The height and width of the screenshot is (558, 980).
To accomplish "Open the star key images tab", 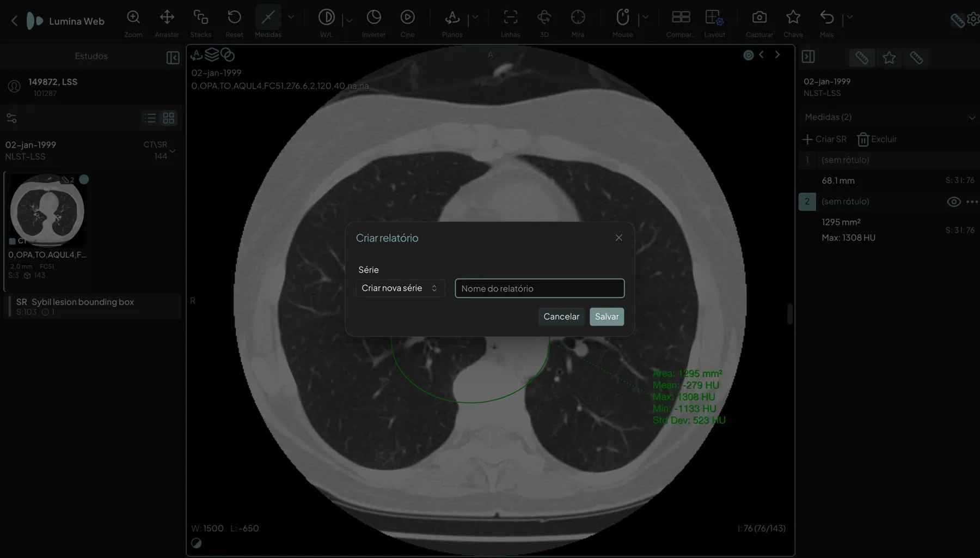I will coord(889,58).
